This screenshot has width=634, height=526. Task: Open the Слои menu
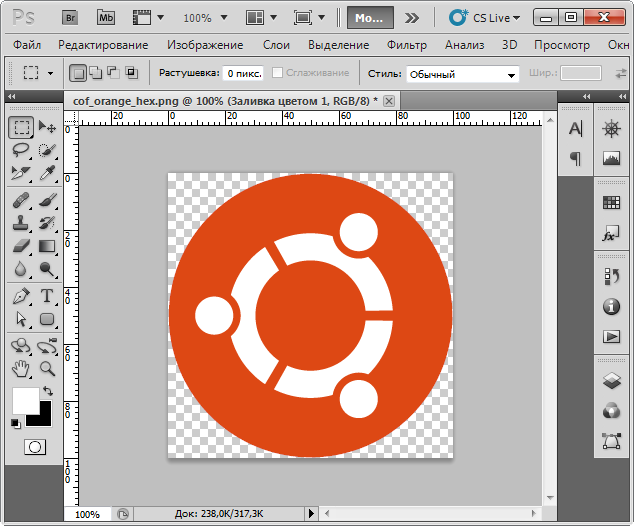276,45
